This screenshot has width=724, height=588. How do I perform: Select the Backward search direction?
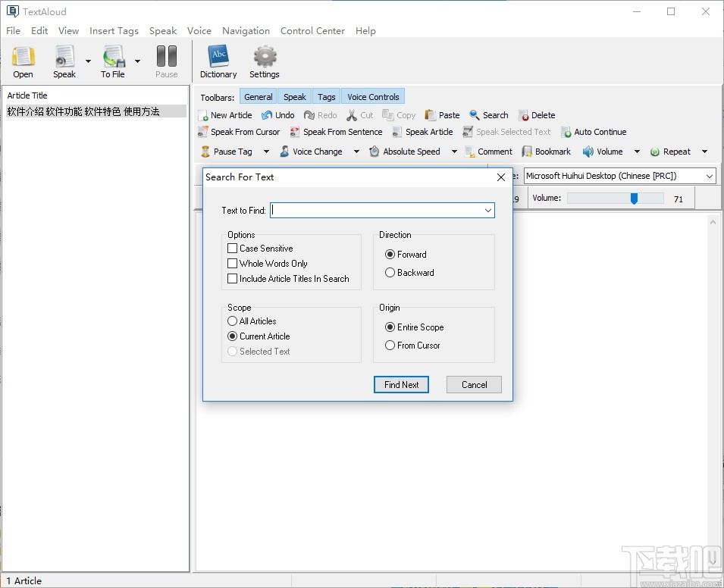[391, 272]
